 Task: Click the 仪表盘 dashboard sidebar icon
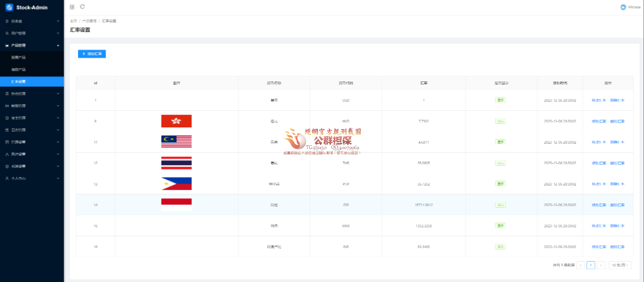[x=7, y=21]
